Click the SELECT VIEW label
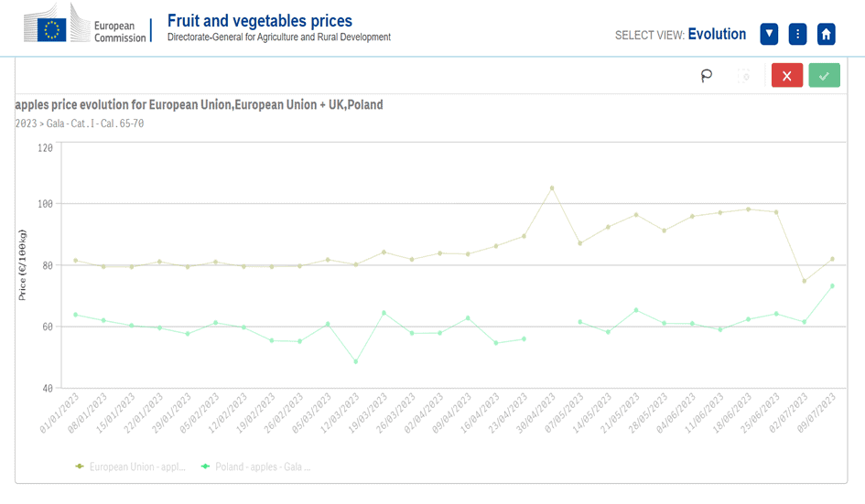865x504 pixels. (x=649, y=36)
